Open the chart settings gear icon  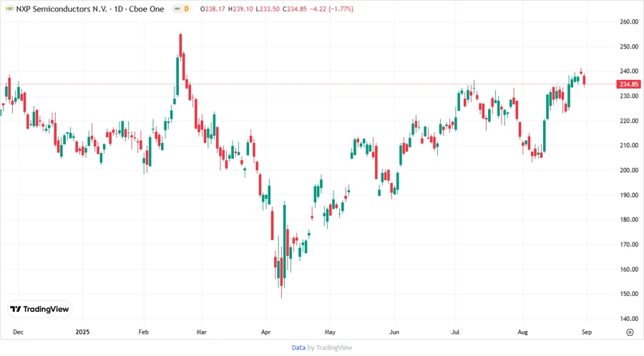click(x=630, y=332)
